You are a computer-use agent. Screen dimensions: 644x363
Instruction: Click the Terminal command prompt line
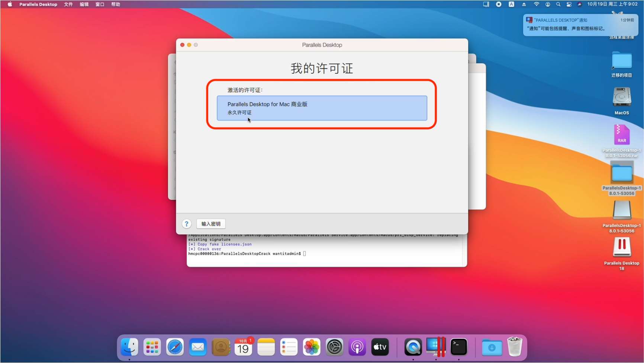pos(247,254)
